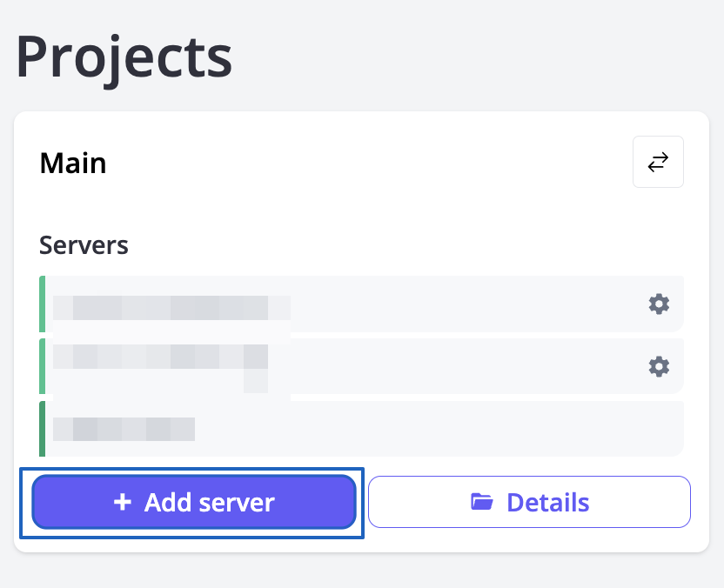The width and height of the screenshot is (724, 588).
Task: Open settings gear for the second server
Action: (x=659, y=366)
